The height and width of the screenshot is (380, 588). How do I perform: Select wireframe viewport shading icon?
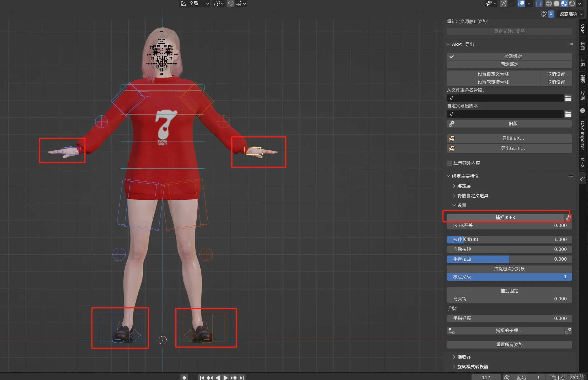[x=549, y=4]
